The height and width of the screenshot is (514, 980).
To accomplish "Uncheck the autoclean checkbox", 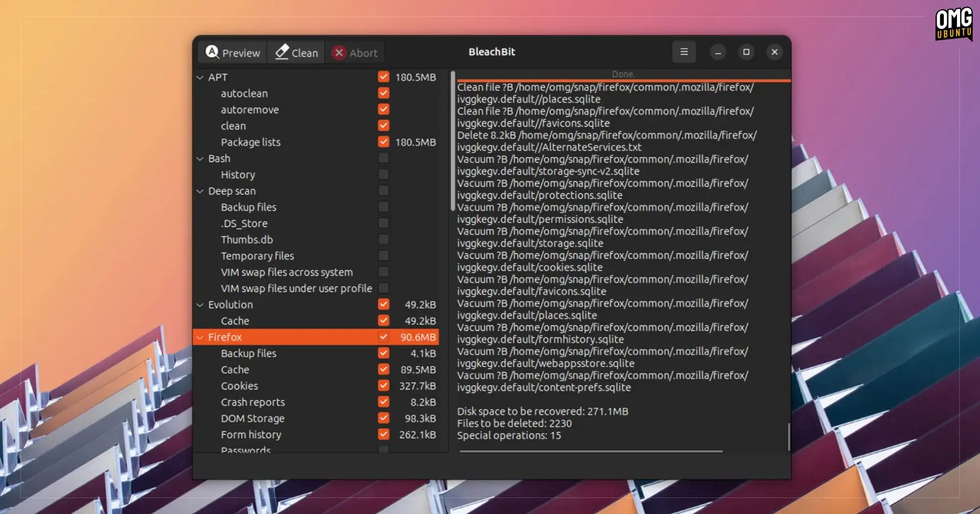I will 383,93.
